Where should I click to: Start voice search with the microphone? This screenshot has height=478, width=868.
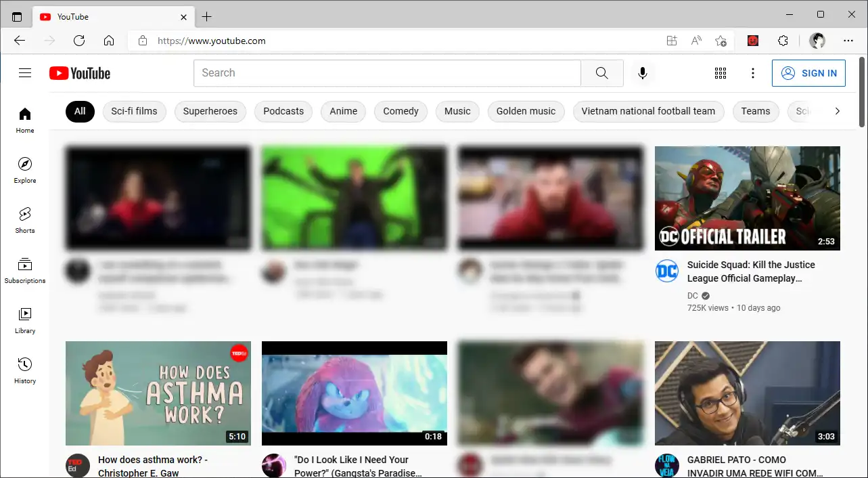pos(643,73)
